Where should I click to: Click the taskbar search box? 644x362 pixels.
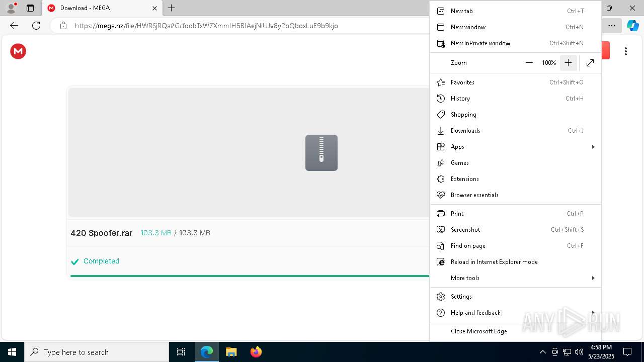(97, 352)
